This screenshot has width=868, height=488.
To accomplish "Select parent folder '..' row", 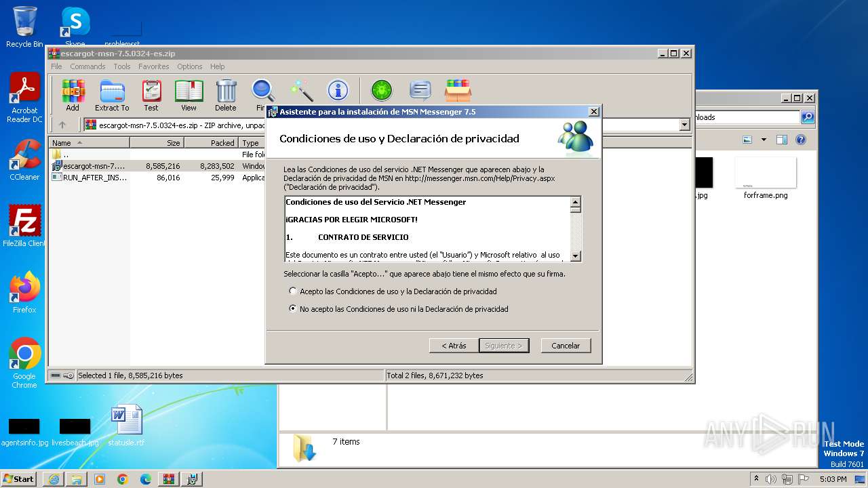I will pos(158,155).
